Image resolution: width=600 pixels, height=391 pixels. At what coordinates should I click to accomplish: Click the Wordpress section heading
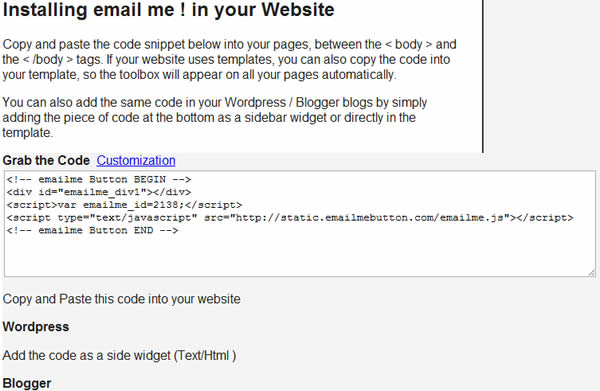point(36,327)
